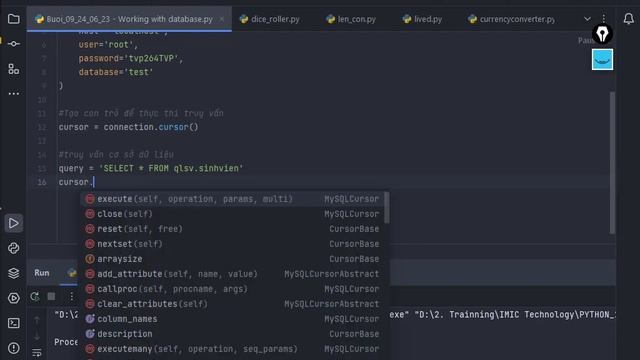The image size is (640, 360).
Task: Choose column_names completion suggestion
Action: tap(232, 319)
